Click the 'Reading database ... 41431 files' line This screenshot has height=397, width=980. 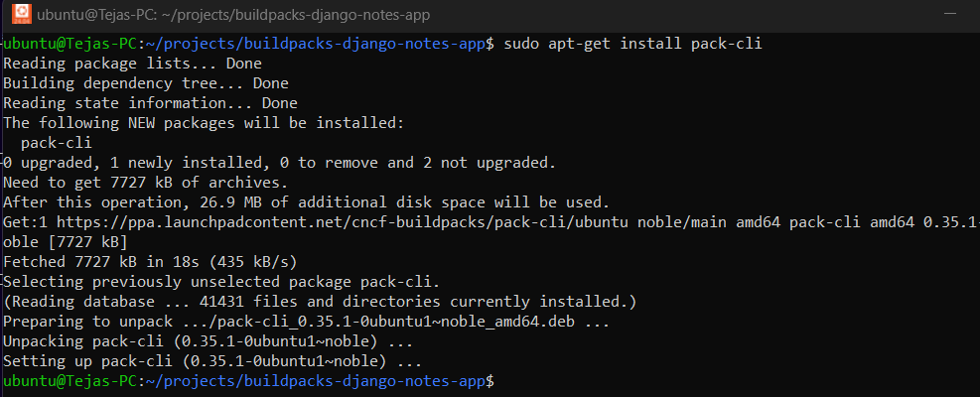pyautogui.click(x=320, y=302)
